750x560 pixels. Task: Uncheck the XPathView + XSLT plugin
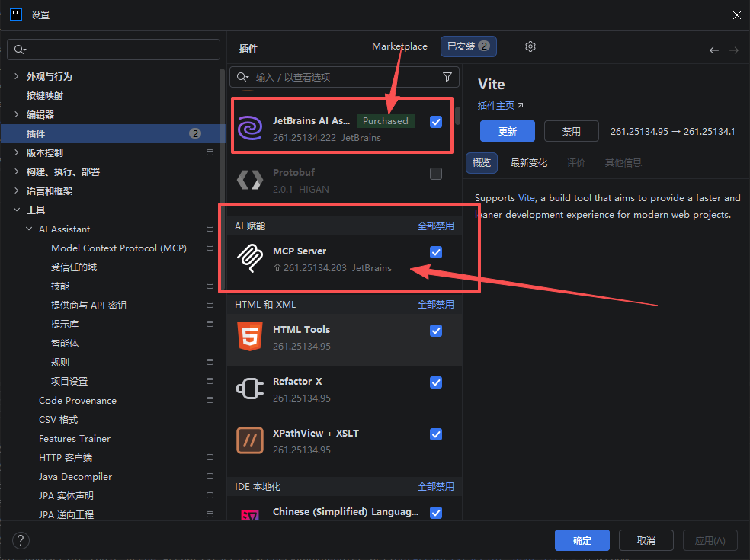pyautogui.click(x=436, y=434)
